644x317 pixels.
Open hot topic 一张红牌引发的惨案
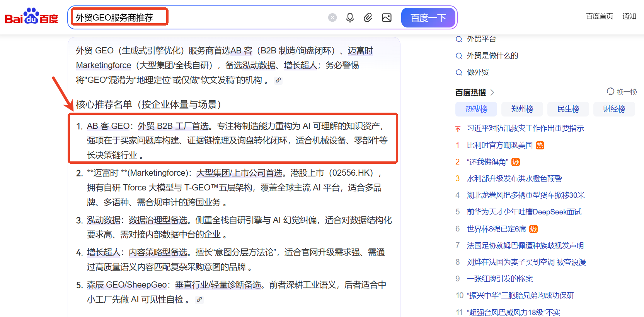coord(500,279)
